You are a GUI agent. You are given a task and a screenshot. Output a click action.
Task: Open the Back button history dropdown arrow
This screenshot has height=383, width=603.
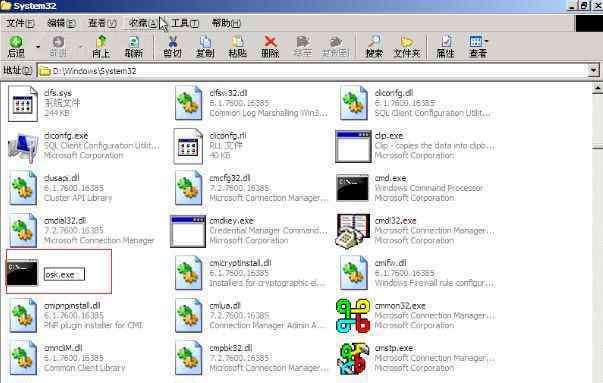tap(38, 47)
